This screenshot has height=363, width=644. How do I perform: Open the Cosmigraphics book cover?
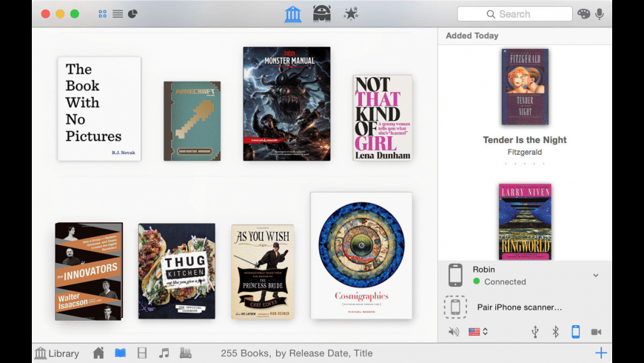361,256
